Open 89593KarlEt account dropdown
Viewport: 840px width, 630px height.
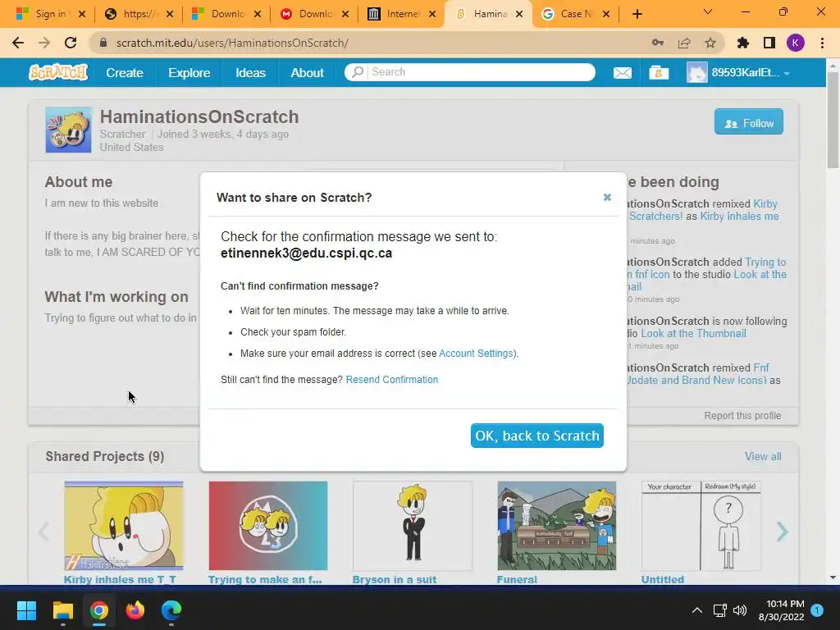[738, 72]
